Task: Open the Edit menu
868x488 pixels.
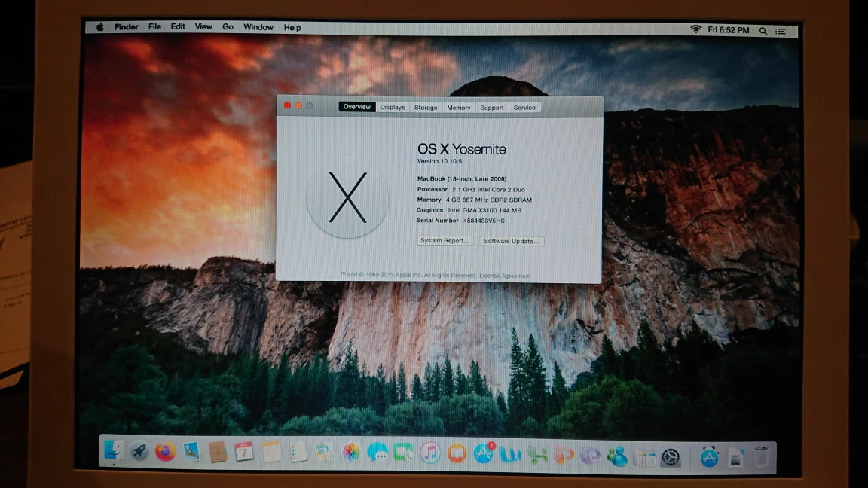Action: 178,26
